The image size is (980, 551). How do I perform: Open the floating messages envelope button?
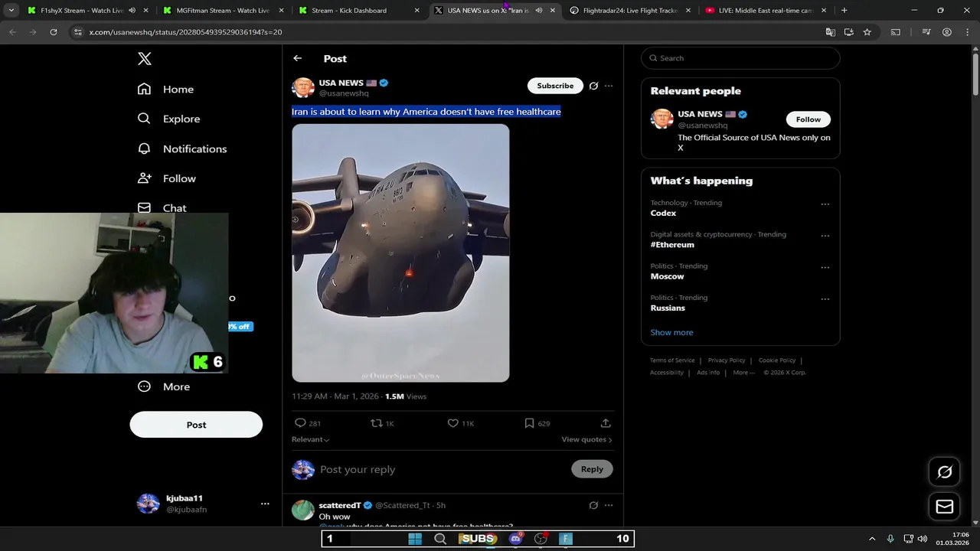tap(945, 507)
